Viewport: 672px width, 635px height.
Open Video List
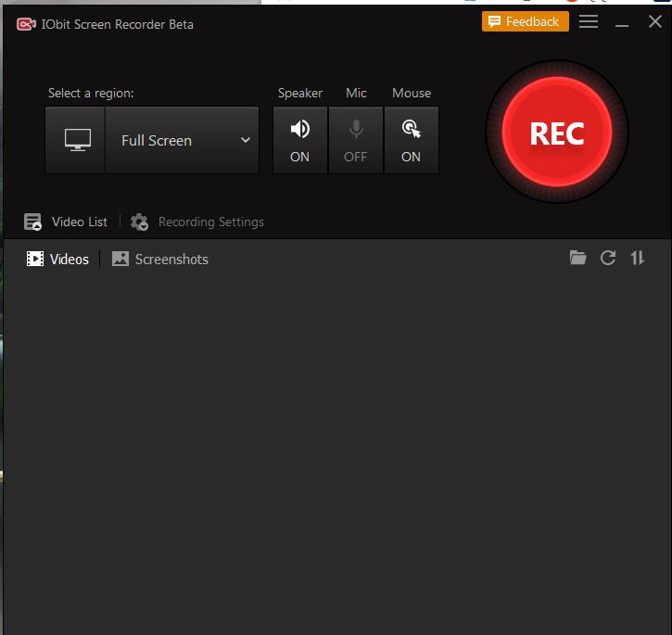pyautogui.click(x=66, y=222)
